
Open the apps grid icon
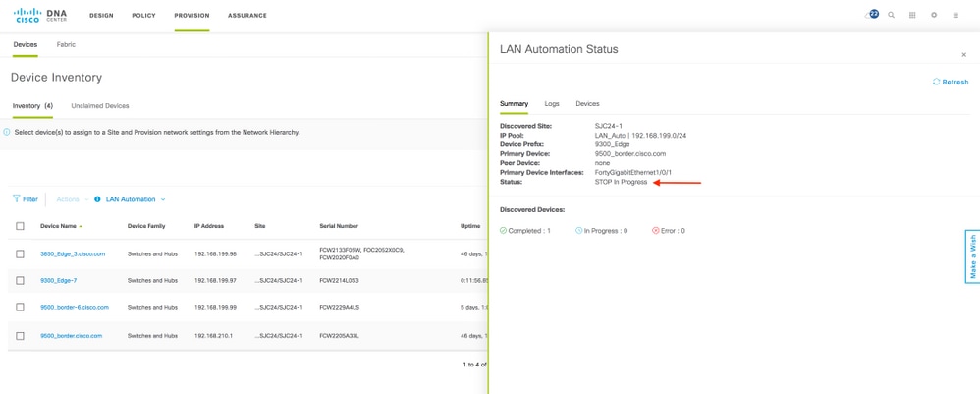(x=912, y=16)
